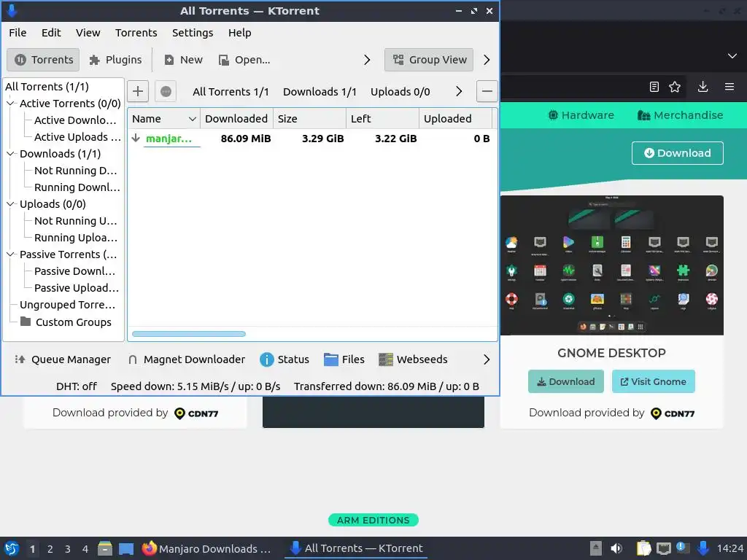Image resolution: width=747 pixels, height=560 pixels.
Task: Select the manjar... torrent row
Action: pos(311,139)
